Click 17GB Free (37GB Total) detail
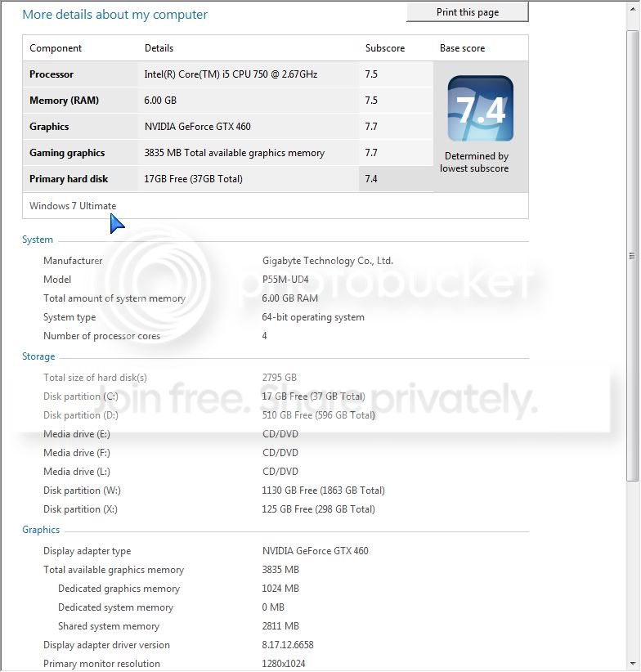 [193, 179]
